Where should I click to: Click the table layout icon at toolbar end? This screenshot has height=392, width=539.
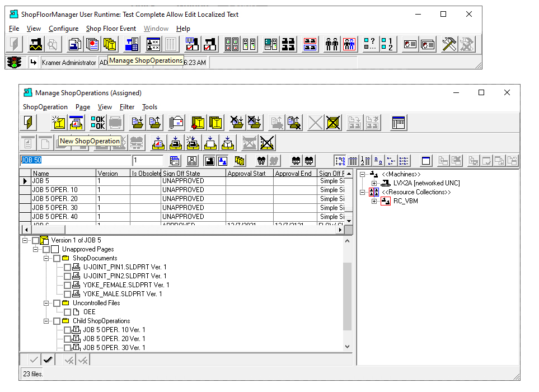coord(399,123)
